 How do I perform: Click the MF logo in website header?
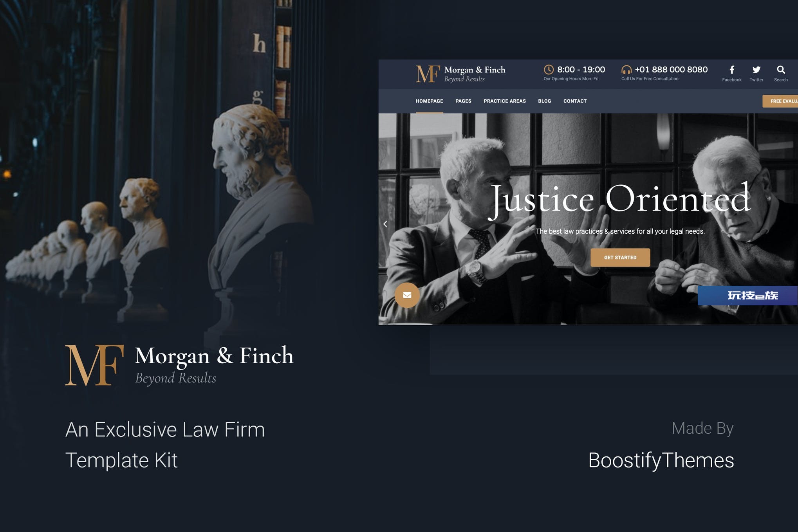coord(428,74)
